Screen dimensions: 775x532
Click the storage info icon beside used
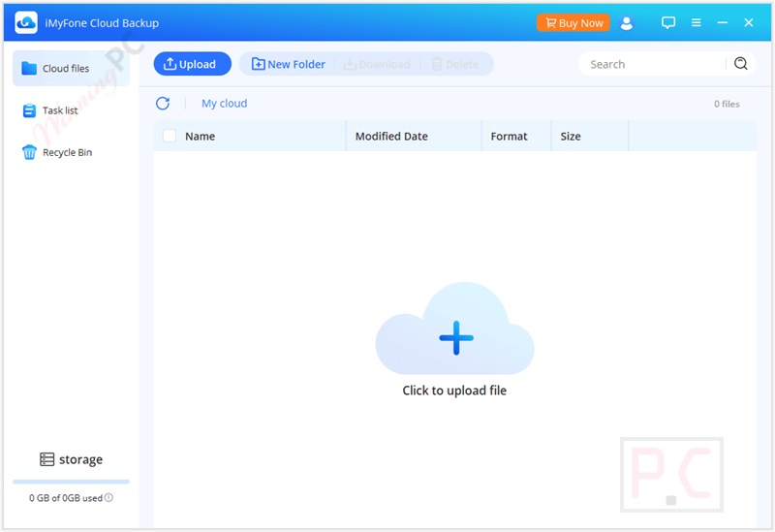pos(108,498)
